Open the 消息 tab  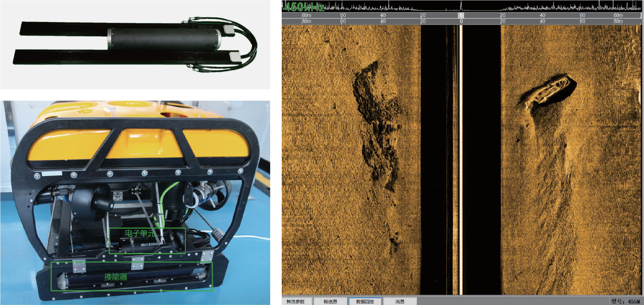pyautogui.click(x=400, y=301)
